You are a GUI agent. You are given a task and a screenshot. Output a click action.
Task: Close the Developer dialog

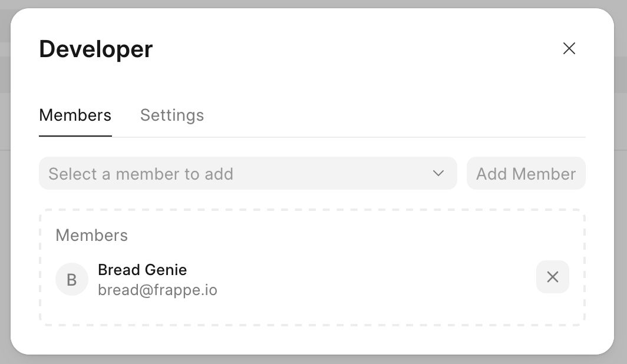point(569,48)
